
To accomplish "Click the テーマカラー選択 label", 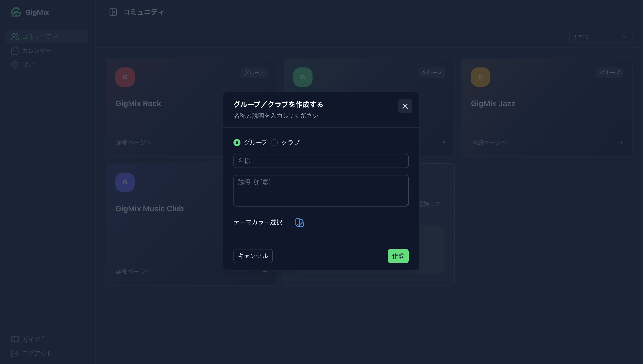I will point(258,222).
